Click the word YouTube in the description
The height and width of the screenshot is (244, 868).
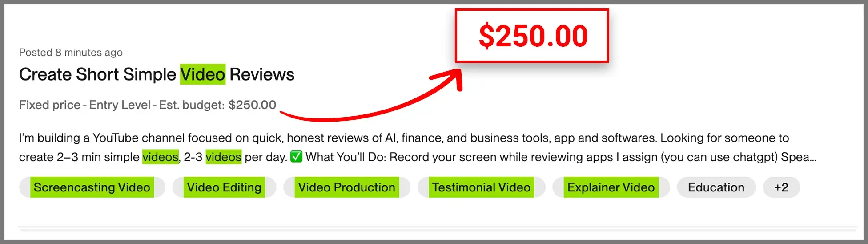(116, 138)
